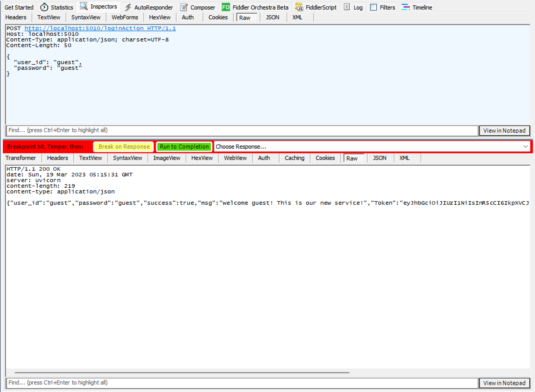The width and height of the screenshot is (535, 392).
Task: Click request View in Notepad button
Action: [504, 131]
